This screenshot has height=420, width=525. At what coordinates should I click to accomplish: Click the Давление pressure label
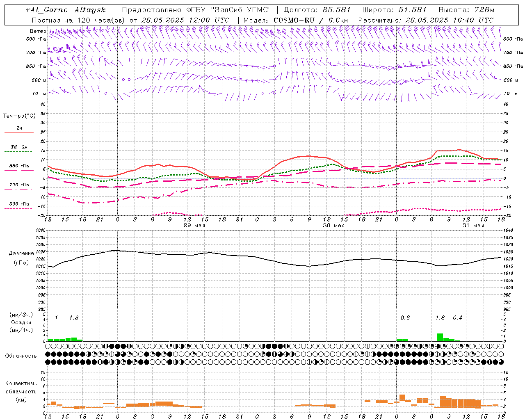tap(21, 253)
